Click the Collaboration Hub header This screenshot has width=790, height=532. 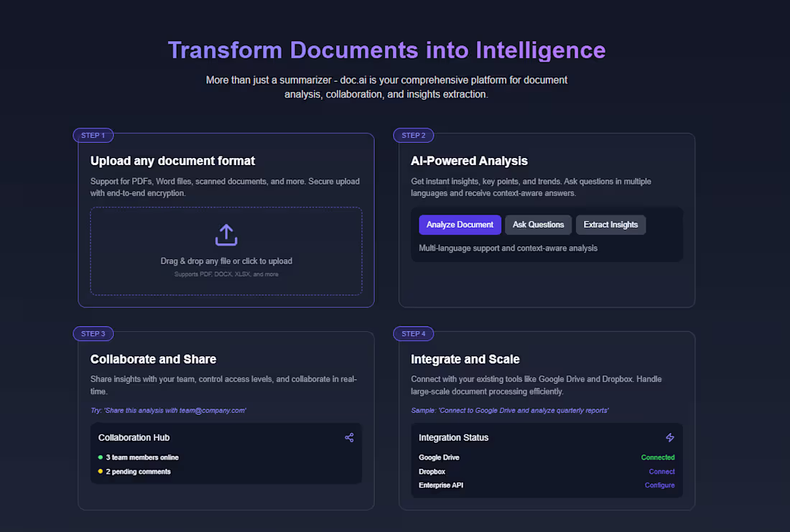134,437
